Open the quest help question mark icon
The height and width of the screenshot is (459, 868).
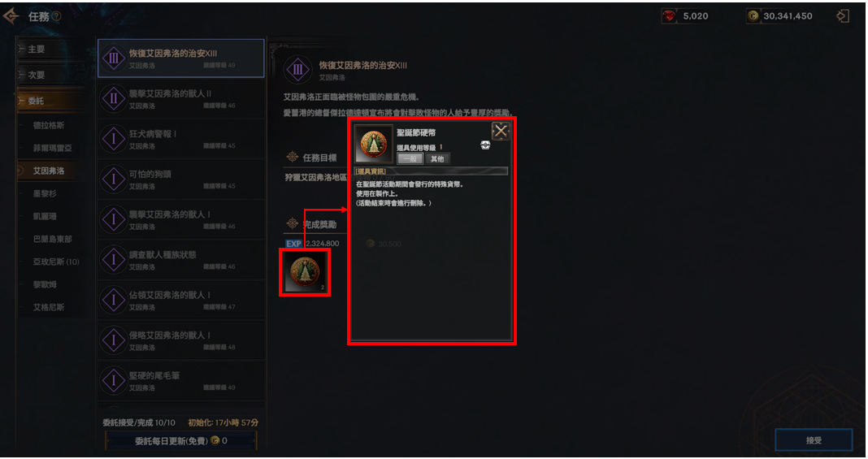click(x=56, y=16)
